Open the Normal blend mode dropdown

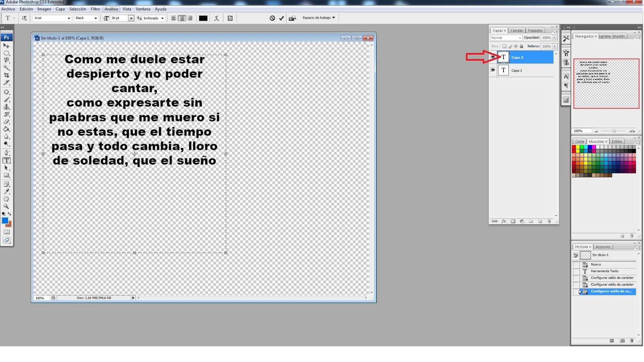(x=506, y=38)
